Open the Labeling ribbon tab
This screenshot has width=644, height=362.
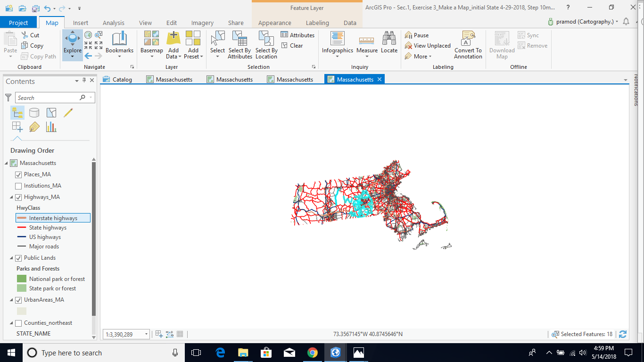point(317,23)
